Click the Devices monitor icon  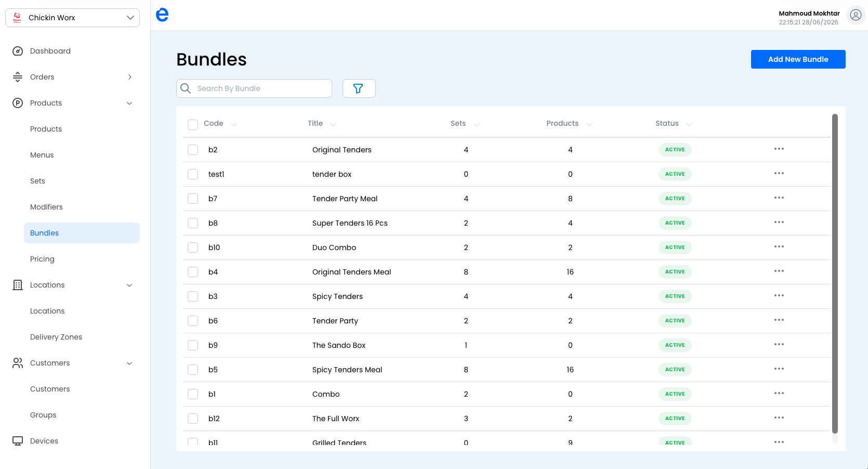tap(18, 441)
